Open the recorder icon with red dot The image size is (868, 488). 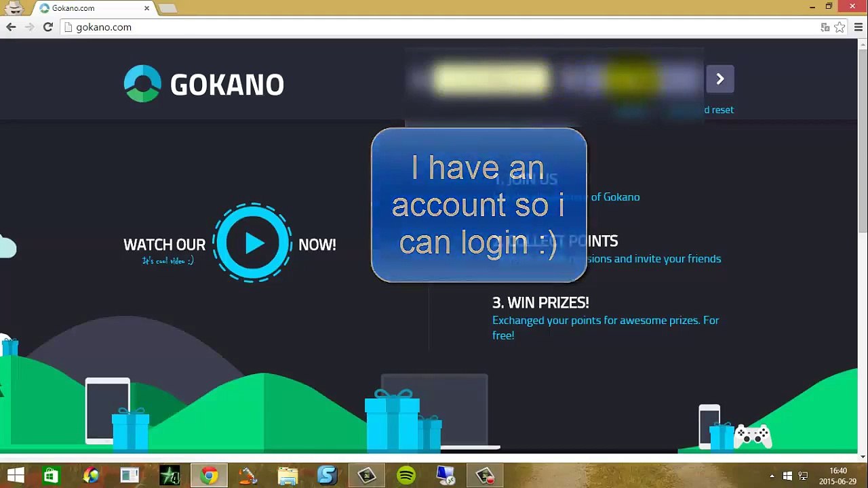(485, 476)
